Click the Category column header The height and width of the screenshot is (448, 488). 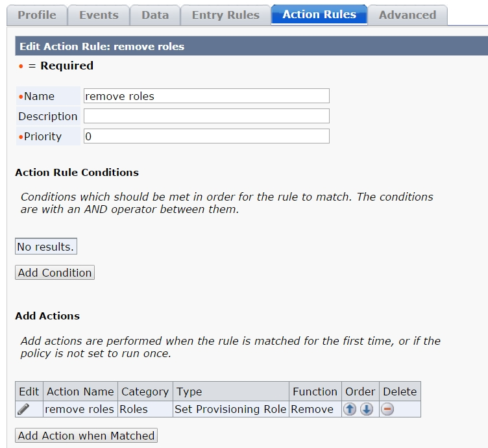145,392
